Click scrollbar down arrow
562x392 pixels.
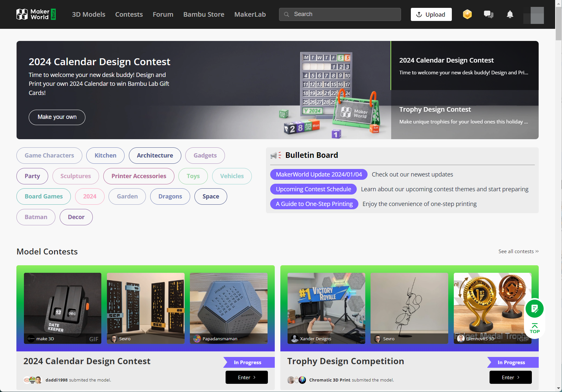558,388
